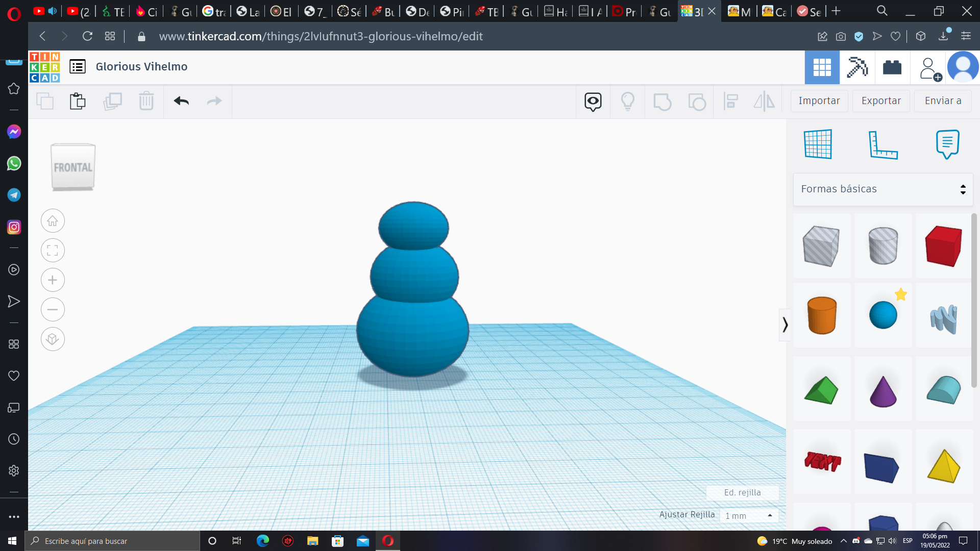
Task: Click the FRONTAL view cube face
Action: click(73, 167)
